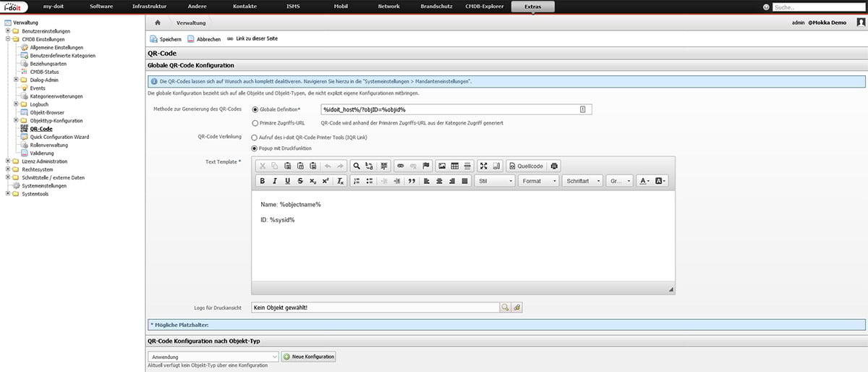868x372 pixels.
Task: Click the Neue Konfiguration button
Action: pyautogui.click(x=308, y=357)
